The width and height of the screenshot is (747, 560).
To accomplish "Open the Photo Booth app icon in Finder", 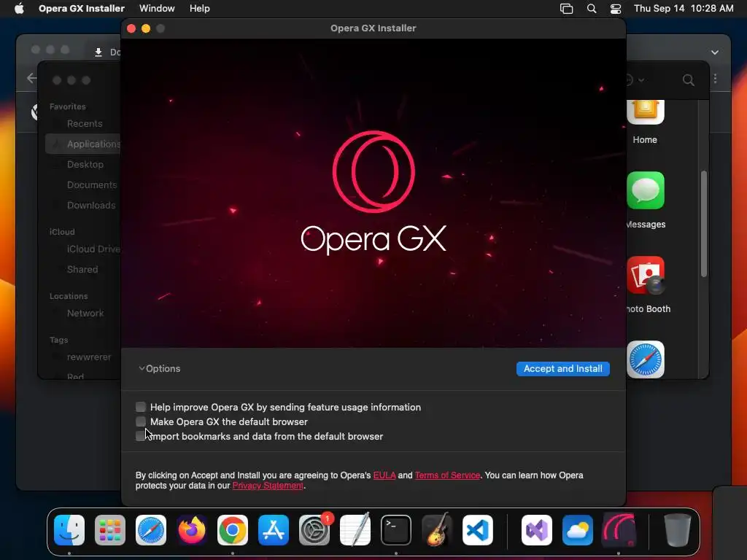I will [646, 275].
